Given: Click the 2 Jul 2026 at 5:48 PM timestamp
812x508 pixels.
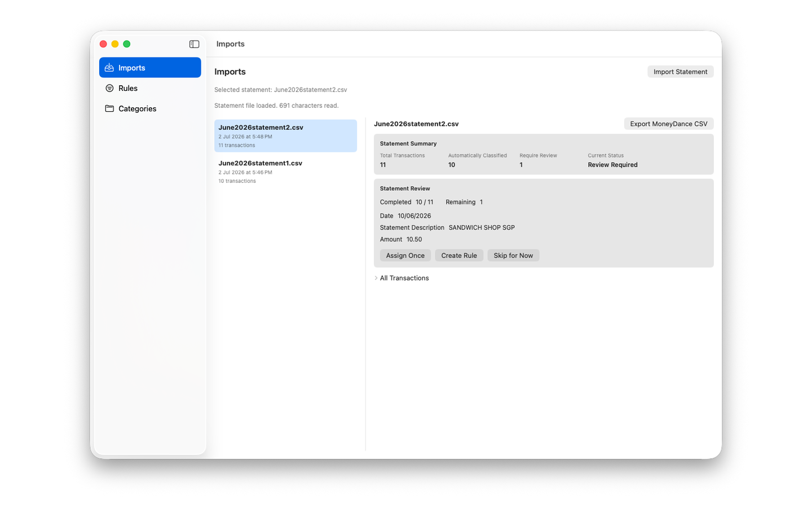Looking at the screenshot, I should 245,137.
